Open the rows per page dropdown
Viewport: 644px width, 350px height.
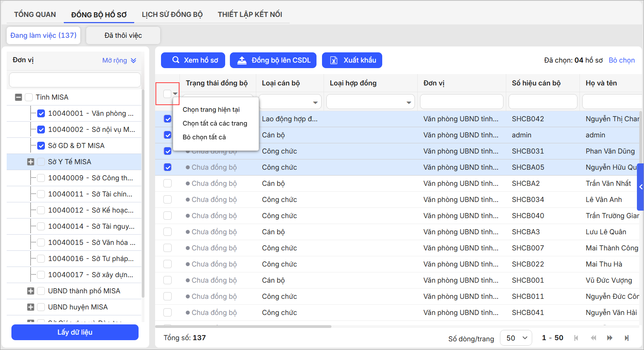pyautogui.click(x=516, y=338)
